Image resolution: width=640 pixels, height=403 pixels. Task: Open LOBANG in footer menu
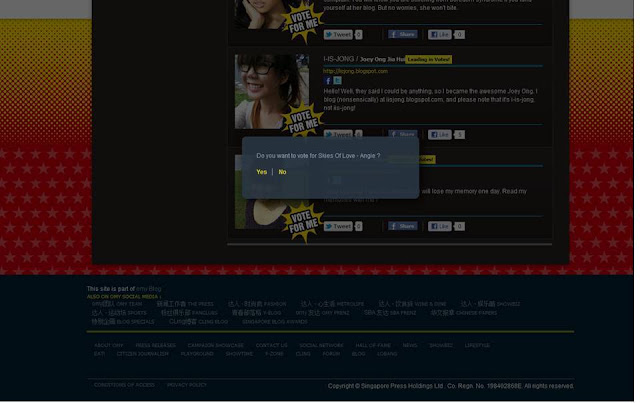pyautogui.click(x=387, y=354)
